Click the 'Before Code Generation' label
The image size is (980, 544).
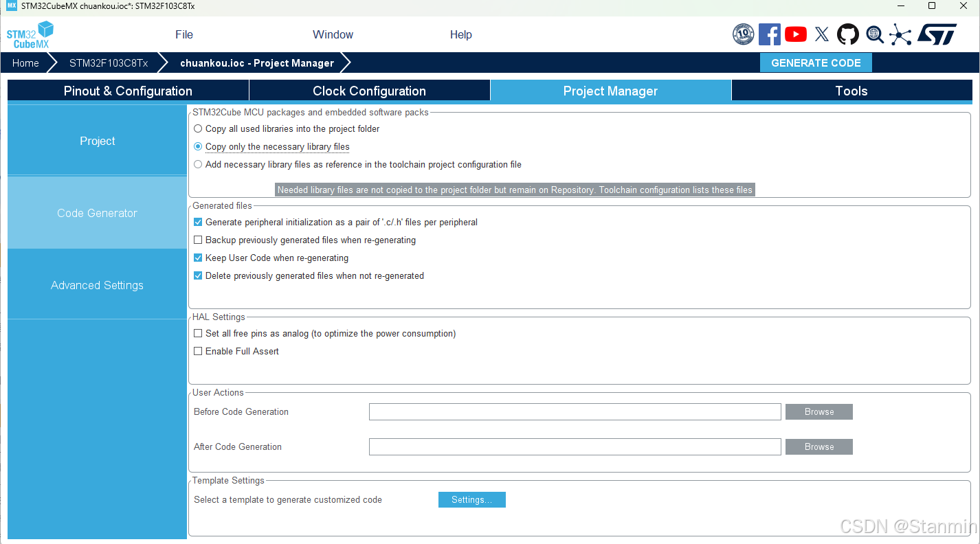pos(241,411)
